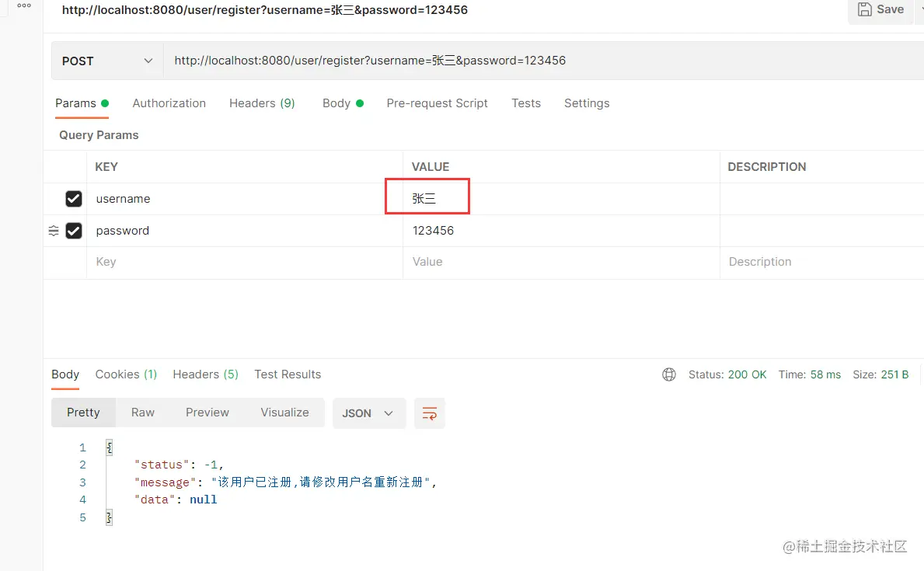Click the "status": -1 response line

179,465
